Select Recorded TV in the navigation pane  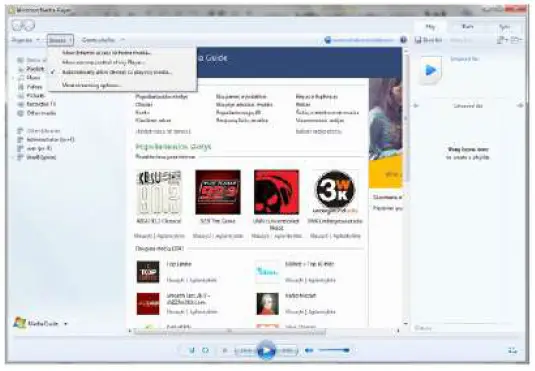(x=41, y=104)
